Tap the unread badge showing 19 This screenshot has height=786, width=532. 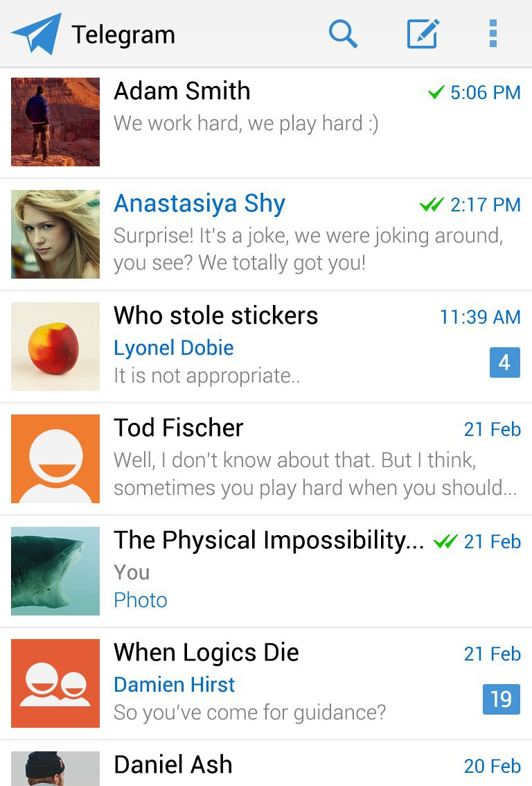click(x=501, y=699)
